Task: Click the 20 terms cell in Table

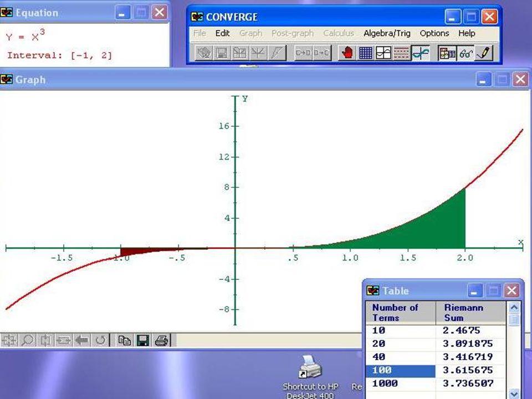Action: pyautogui.click(x=401, y=344)
